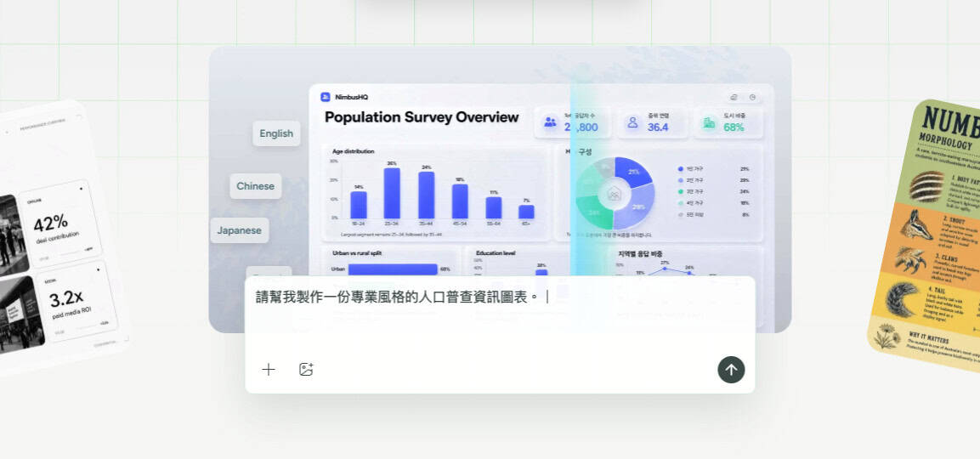The height and width of the screenshot is (459, 980).
Task: Click the 3.2x paid media ROI tile
Action: point(76,302)
